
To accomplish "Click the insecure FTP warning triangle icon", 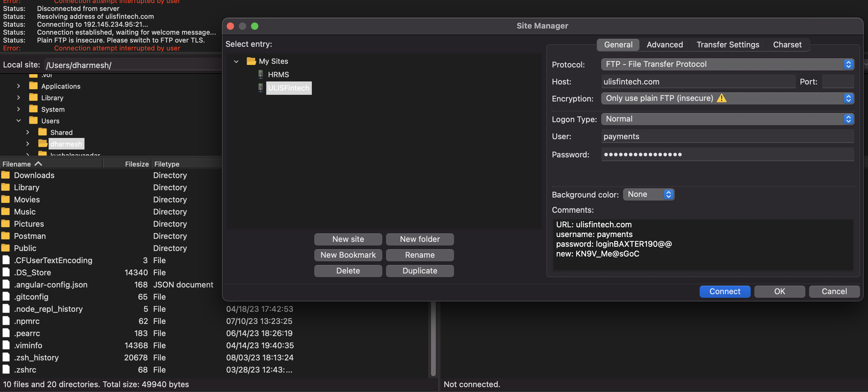I will pos(722,98).
